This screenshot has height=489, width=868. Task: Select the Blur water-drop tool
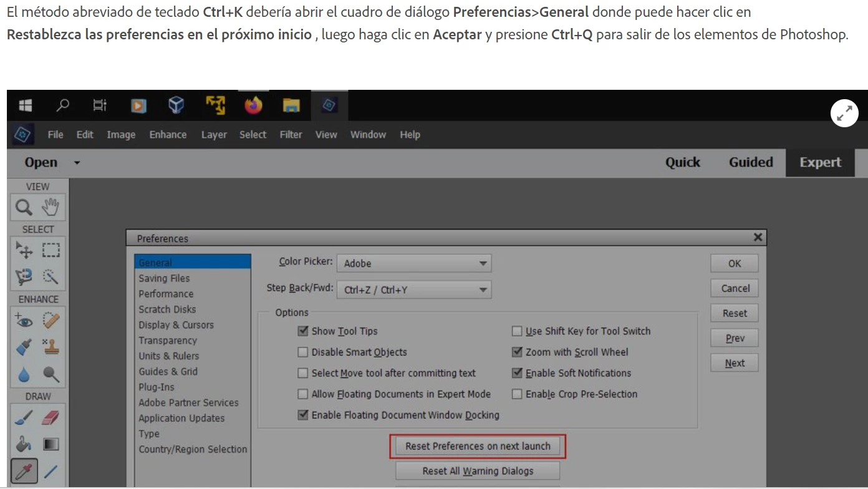[24, 374]
